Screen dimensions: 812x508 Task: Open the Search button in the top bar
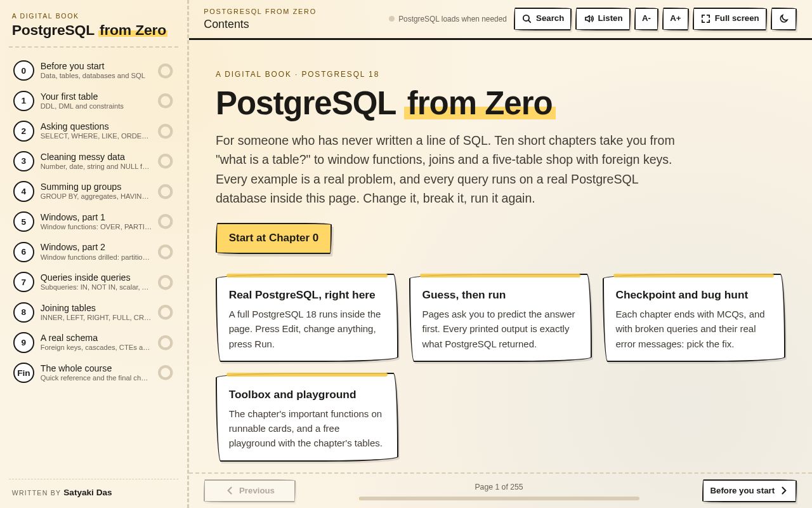(x=542, y=19)
